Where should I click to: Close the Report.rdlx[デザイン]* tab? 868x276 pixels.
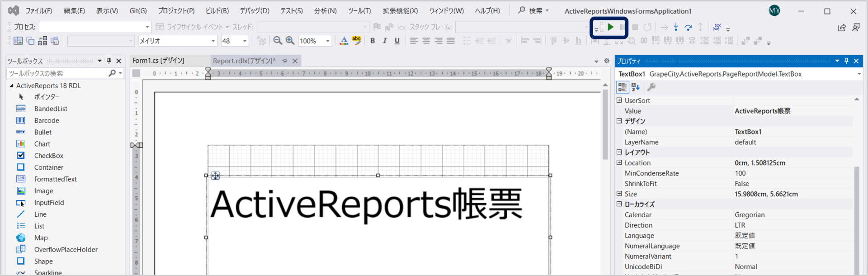pyautogui.click(x=295, y=61)
